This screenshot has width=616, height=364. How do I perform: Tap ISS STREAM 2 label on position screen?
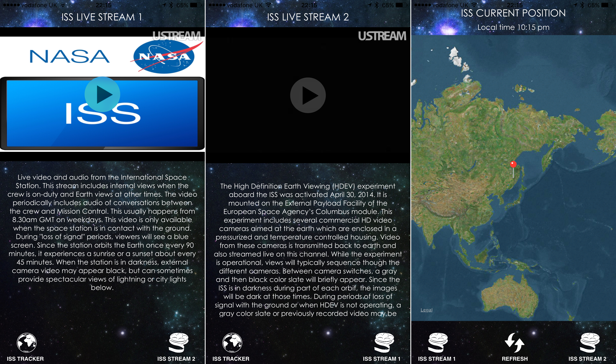(587, 359)
